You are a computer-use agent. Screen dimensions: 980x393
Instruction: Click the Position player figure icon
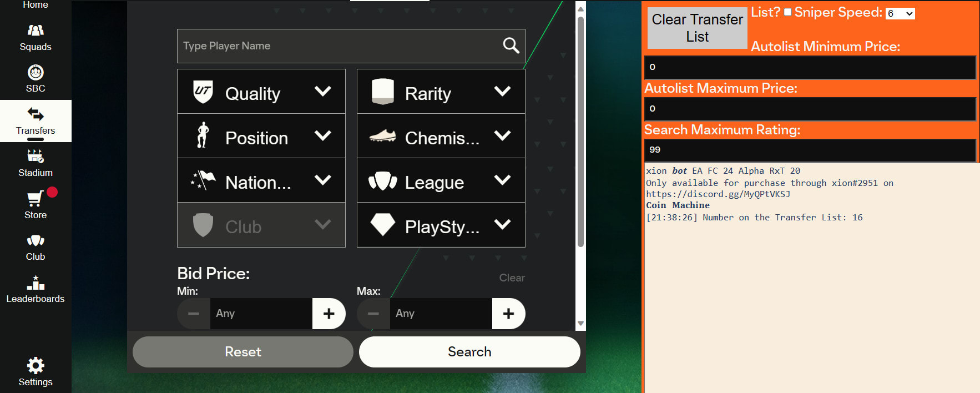pyautogui.click(x=203, y=135)
